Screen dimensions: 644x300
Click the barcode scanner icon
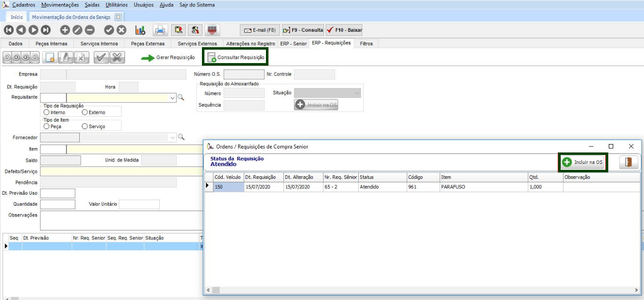click(x=213, y=30)
